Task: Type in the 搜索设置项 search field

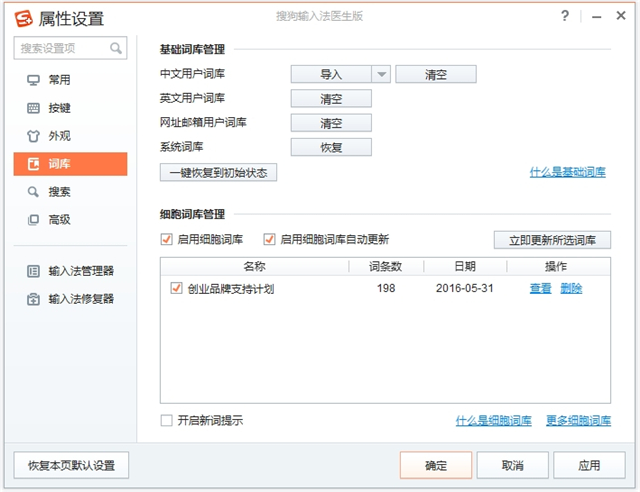Action: pos(62,48)
